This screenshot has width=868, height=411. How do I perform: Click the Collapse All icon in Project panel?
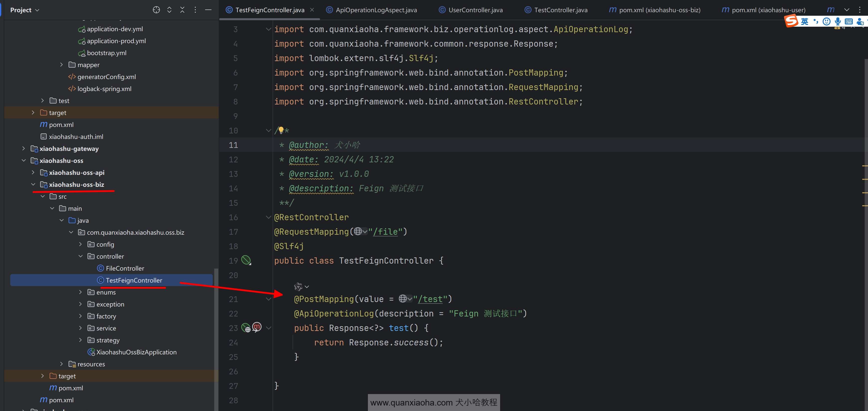182,10
